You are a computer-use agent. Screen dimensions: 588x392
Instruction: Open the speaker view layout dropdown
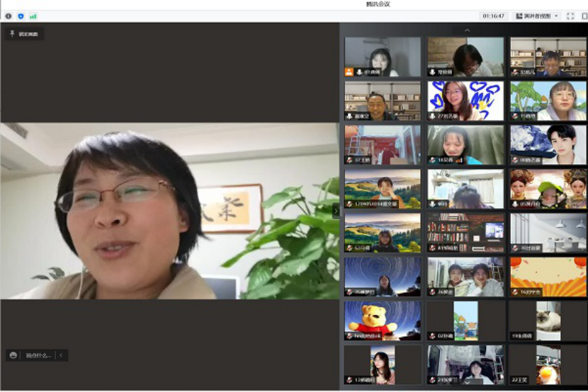coord(537,16)
